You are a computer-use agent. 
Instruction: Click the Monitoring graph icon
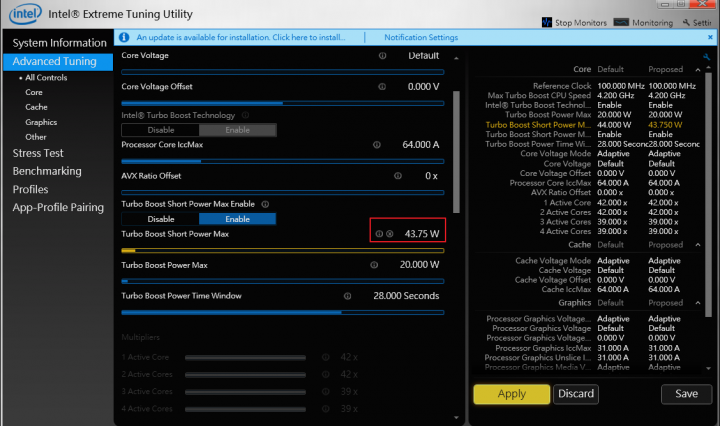[621, 22]
